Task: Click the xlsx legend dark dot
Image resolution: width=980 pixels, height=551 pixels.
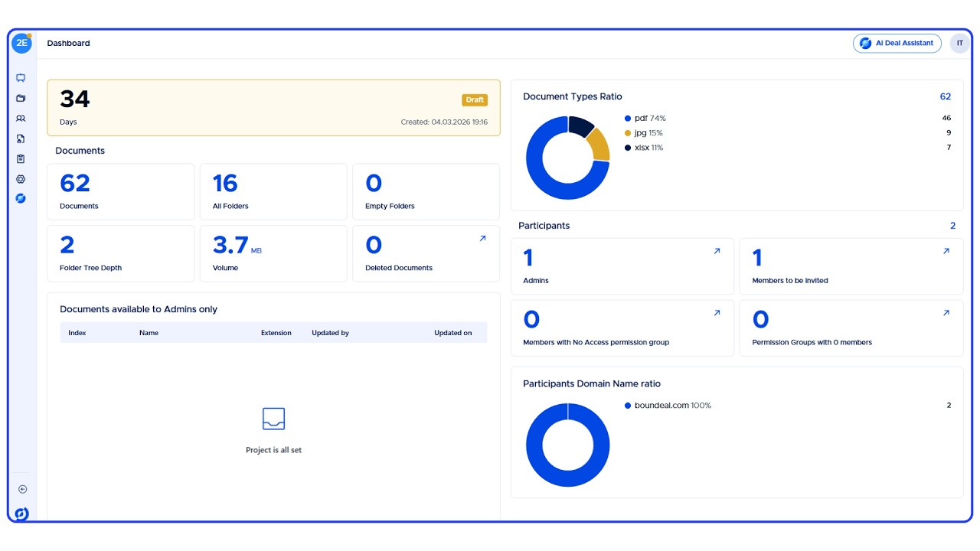Action: click(x=628, y=148)
